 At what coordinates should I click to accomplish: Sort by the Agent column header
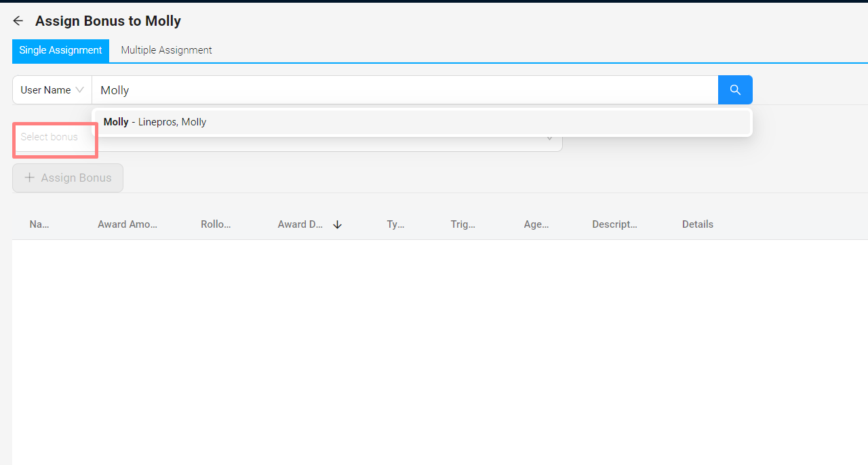[x=536, y=224]
